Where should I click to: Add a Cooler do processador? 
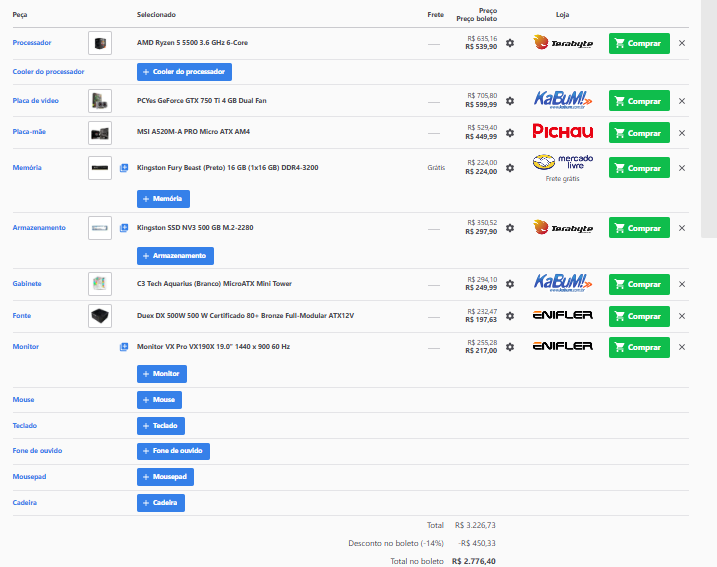[184, 72]
